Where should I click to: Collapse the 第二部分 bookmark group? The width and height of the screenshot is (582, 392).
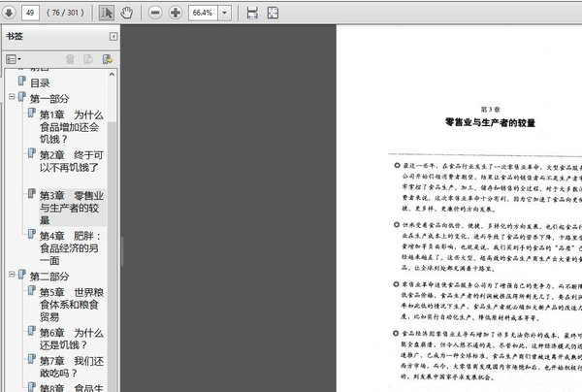point(12,274)
